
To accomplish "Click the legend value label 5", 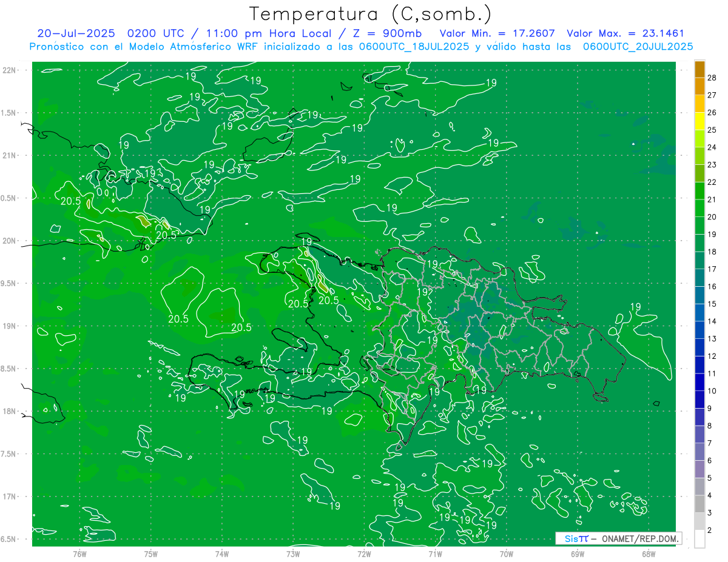I will point(710,478).
